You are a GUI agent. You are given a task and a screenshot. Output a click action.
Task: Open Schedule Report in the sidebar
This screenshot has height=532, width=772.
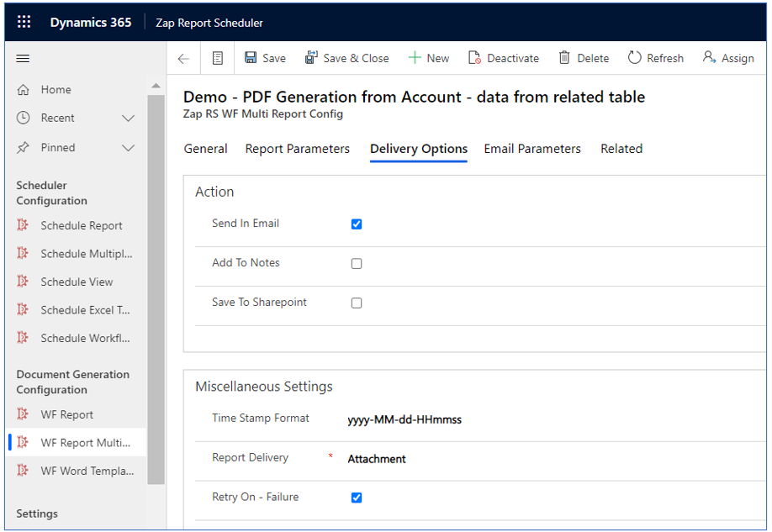tap(82, 225)
